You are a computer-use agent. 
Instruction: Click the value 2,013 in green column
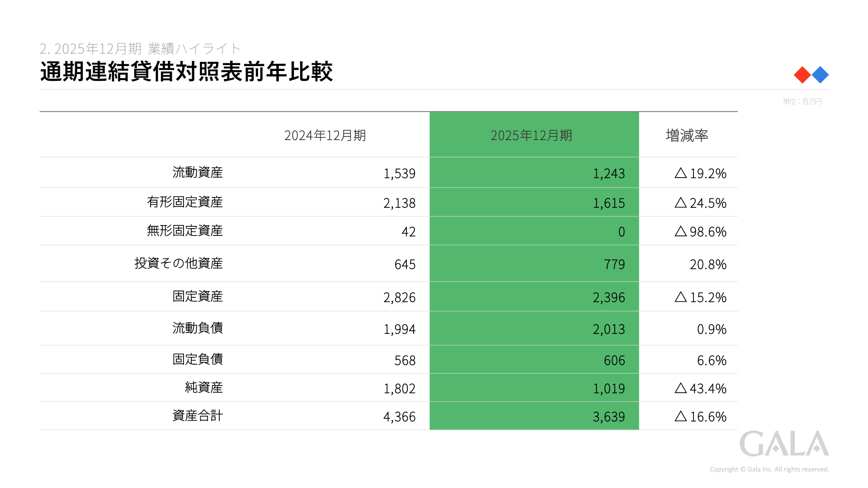coord(609,329)
